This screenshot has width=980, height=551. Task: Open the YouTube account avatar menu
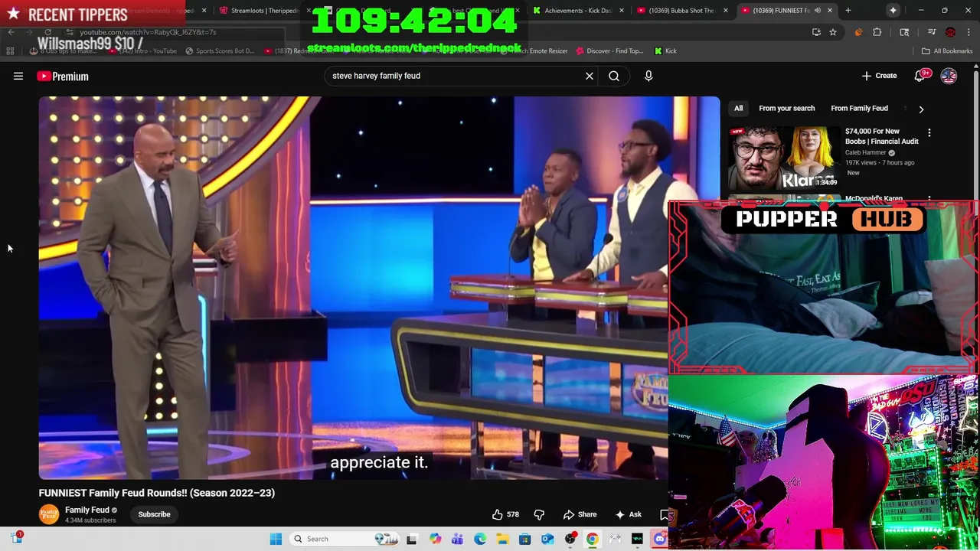coord(949,76)
